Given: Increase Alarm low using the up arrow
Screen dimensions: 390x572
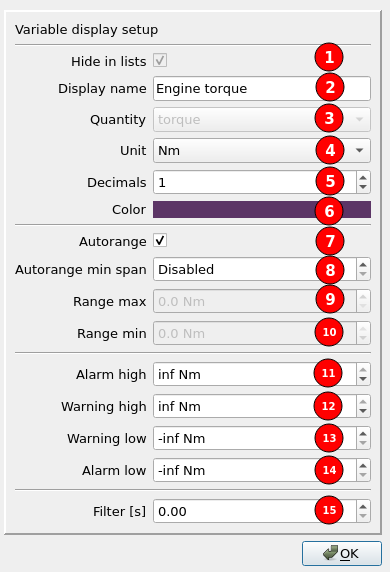Looking at the screenshot, I should 363,465.
